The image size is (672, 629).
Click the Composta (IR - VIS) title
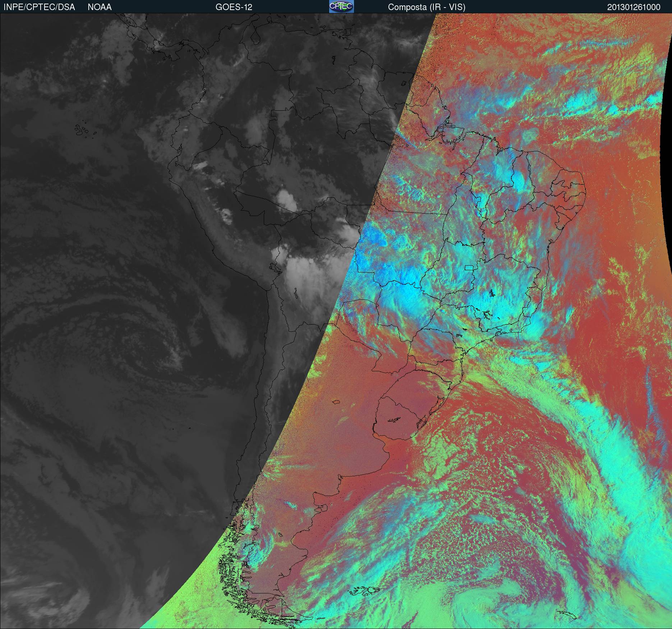pyautogui.click(x=427, y=7)
